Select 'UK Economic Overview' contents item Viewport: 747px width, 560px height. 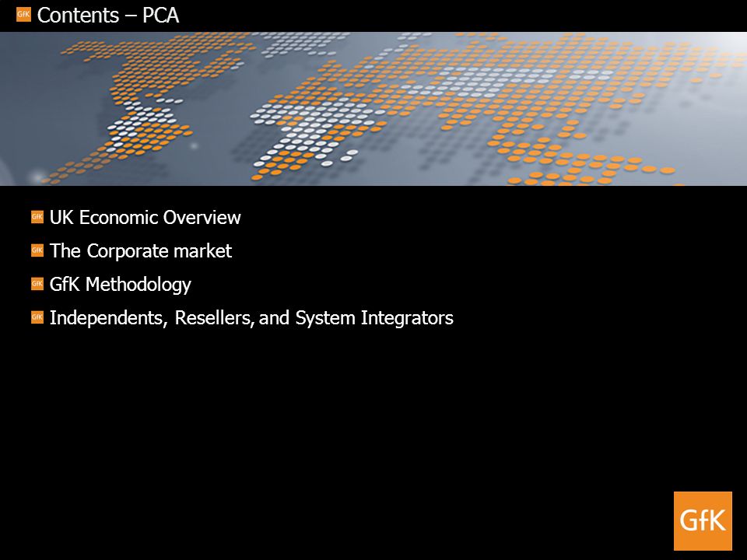(x=146, y=217)
